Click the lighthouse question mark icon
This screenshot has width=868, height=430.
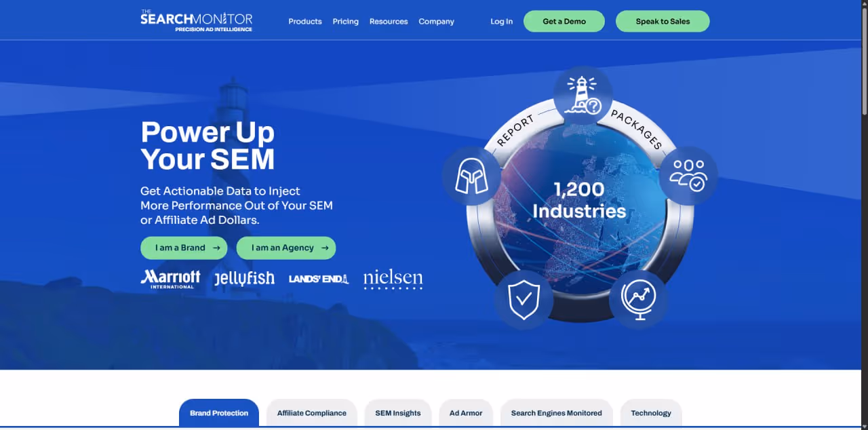pyautogui.click(x=583, y=95)
